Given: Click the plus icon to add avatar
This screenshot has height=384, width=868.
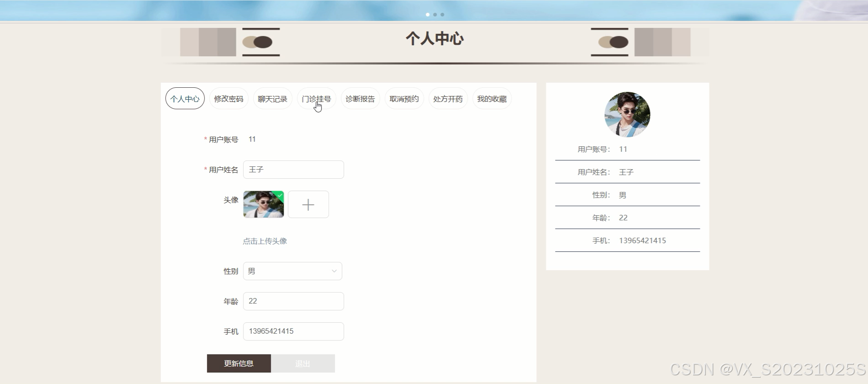Looking at the screenshot, I should point(308,204).
